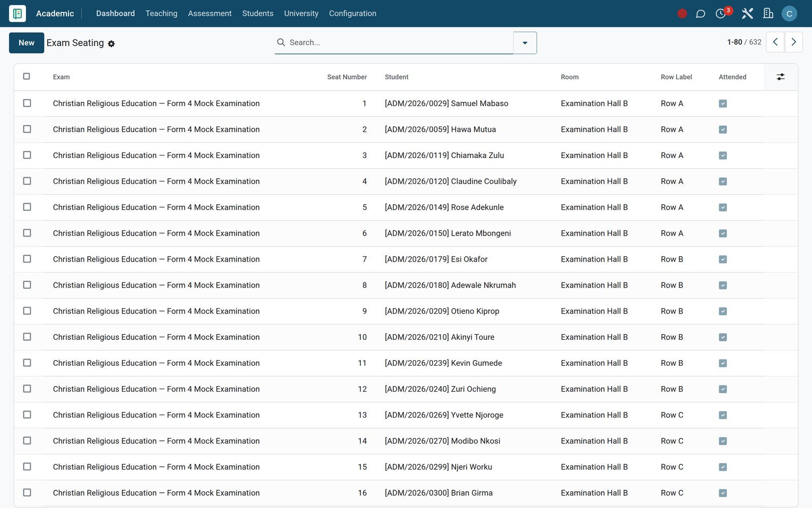812x508 pixels.
Task: Click the Academic app title
Action: click(55, 13)
